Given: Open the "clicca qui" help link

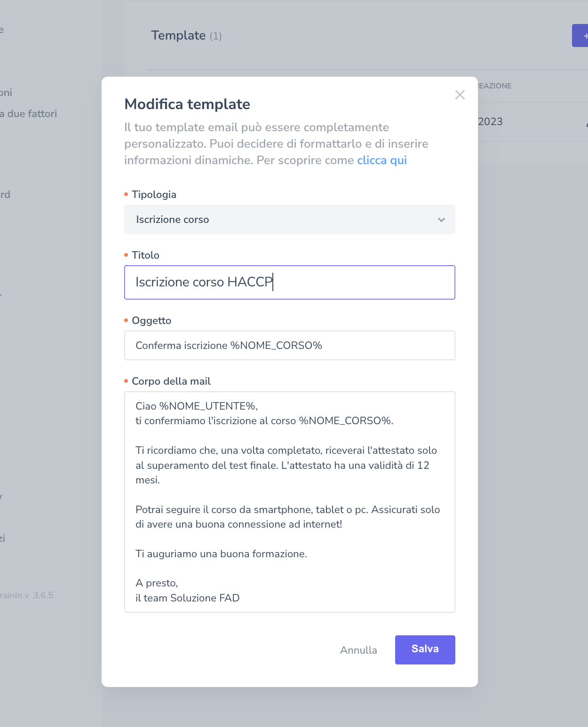Looking at the screenshot, I should (x=381, y=160).
